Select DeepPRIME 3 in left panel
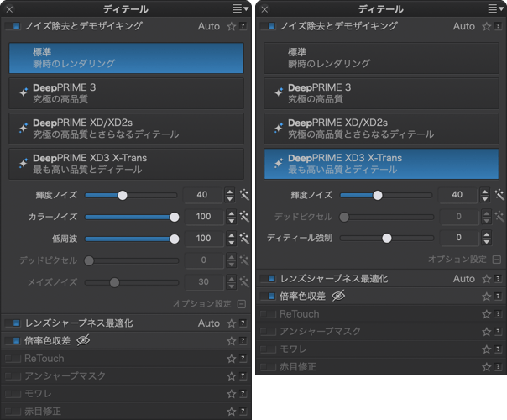Screen dimensions: 507x420 126,93
